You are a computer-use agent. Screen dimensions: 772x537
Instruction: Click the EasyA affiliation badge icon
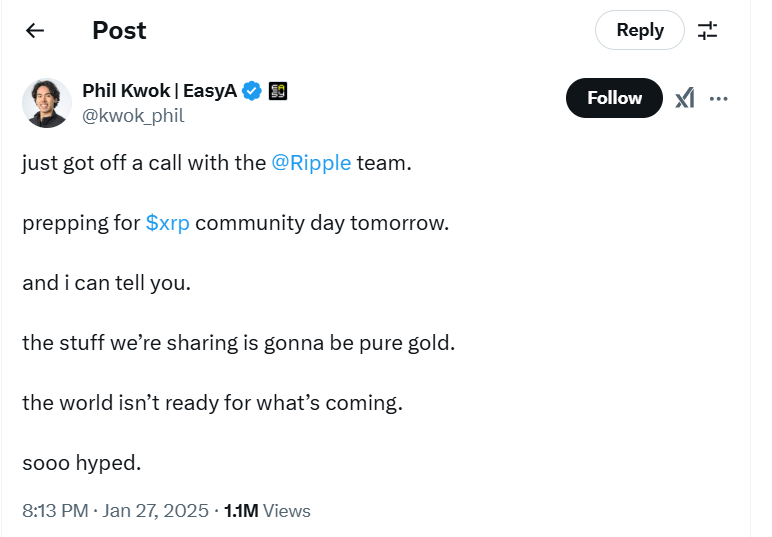pos(279,92)
